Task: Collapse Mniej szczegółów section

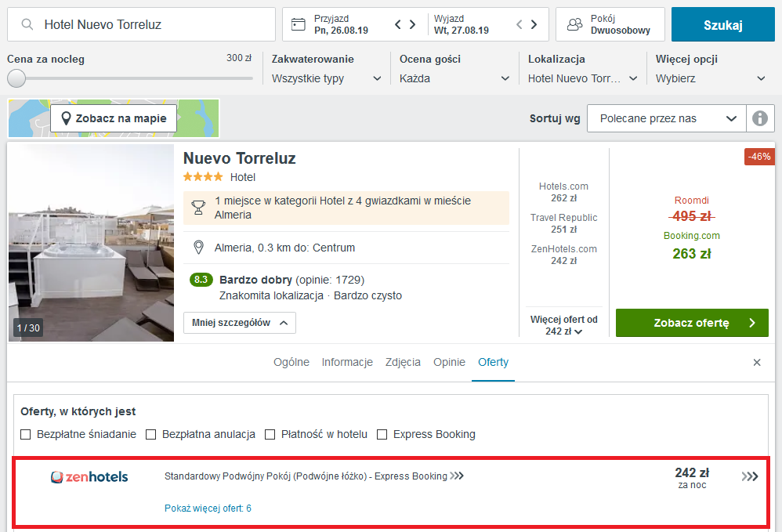Action: [x=240, y=323]
